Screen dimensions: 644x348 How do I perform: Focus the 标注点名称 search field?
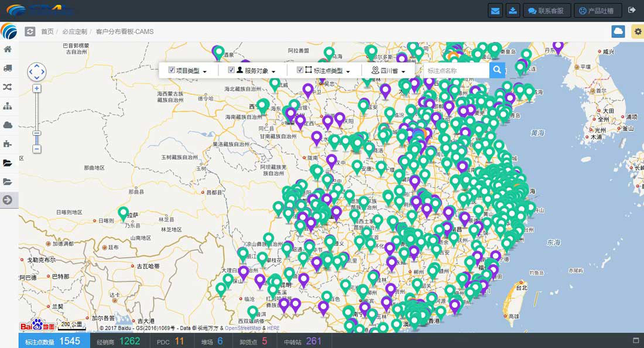click(x=456, y=70)
